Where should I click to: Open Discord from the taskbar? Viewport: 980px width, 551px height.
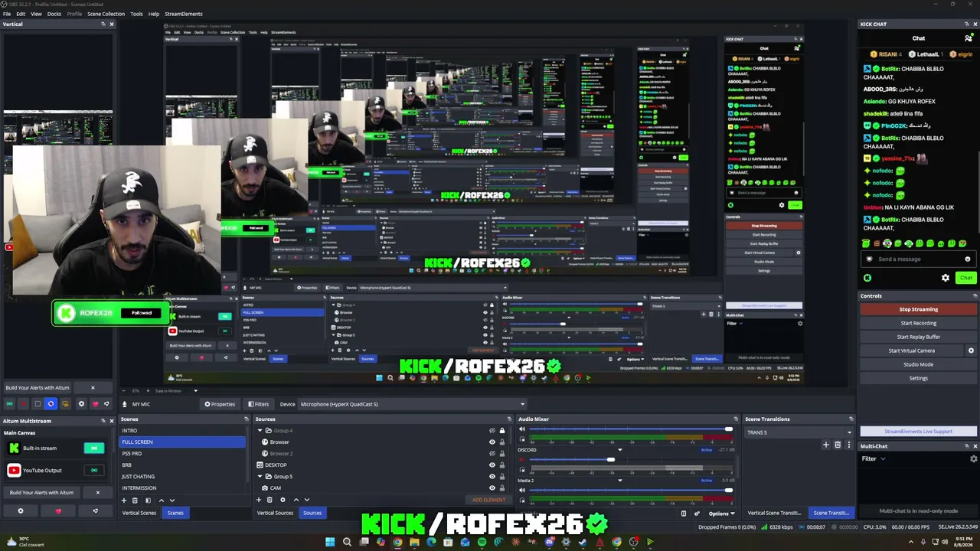pos(549,542)
